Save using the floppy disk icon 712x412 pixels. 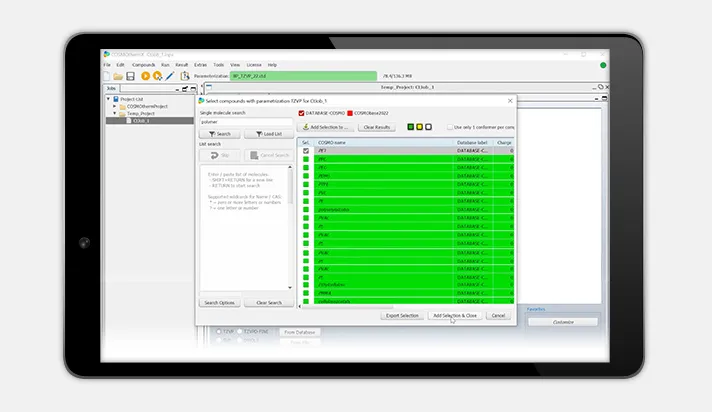(130, 76)
